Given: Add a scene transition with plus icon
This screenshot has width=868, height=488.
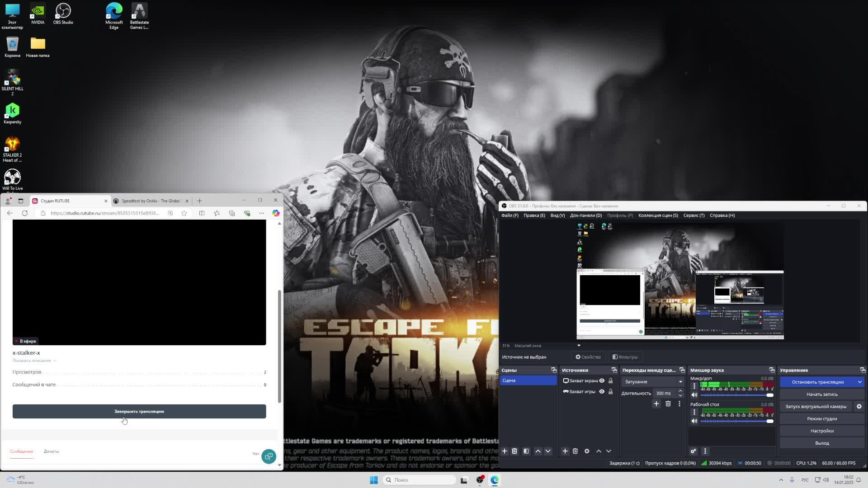Looking at the screenshot, I should [656, 404].
